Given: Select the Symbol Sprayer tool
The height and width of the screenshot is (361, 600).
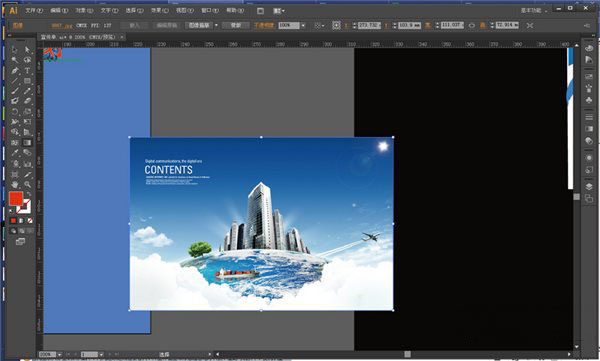Looking at the screenshot, I should pos(15,164).
